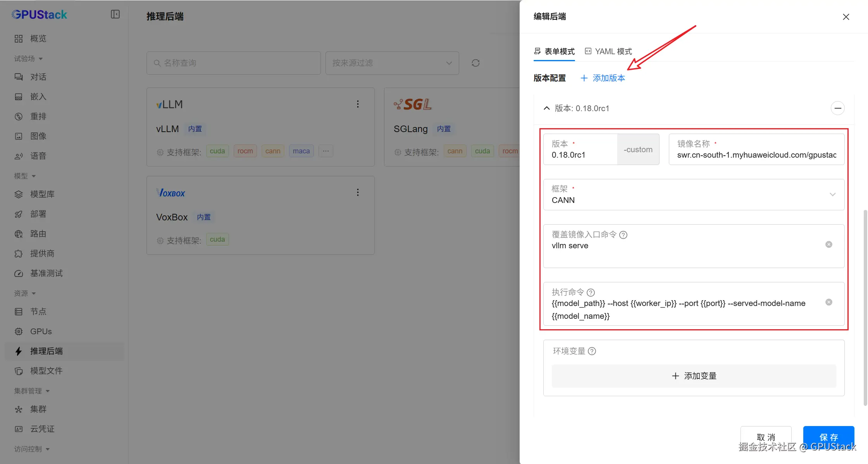Remove version 0.18.0rc1 with minus icon

pyautogui.click(x=837, y=108)
